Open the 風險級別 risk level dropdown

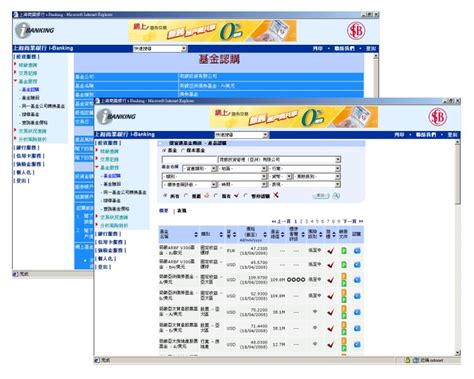(317, 176)
